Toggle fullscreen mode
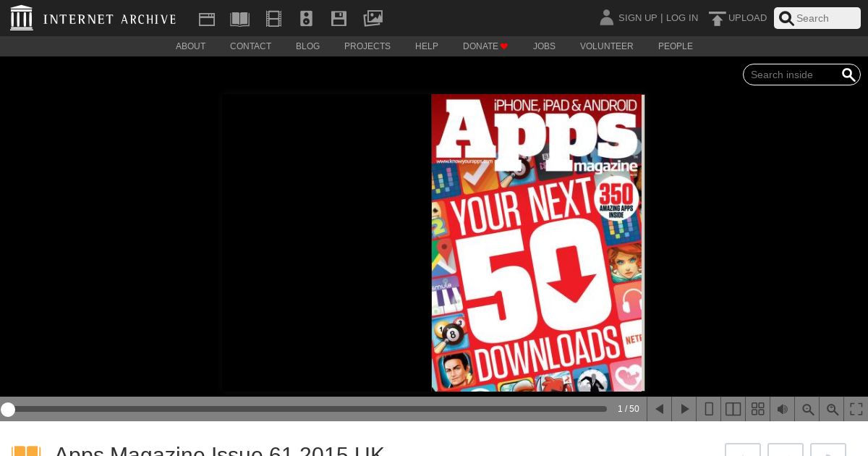The image size is (868, 456). [856, 409]
